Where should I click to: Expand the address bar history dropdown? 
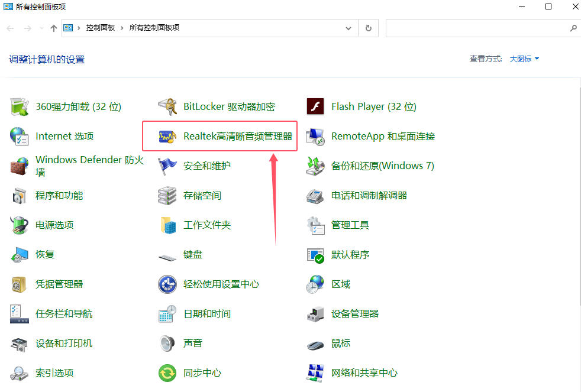(x=348, y=28)
